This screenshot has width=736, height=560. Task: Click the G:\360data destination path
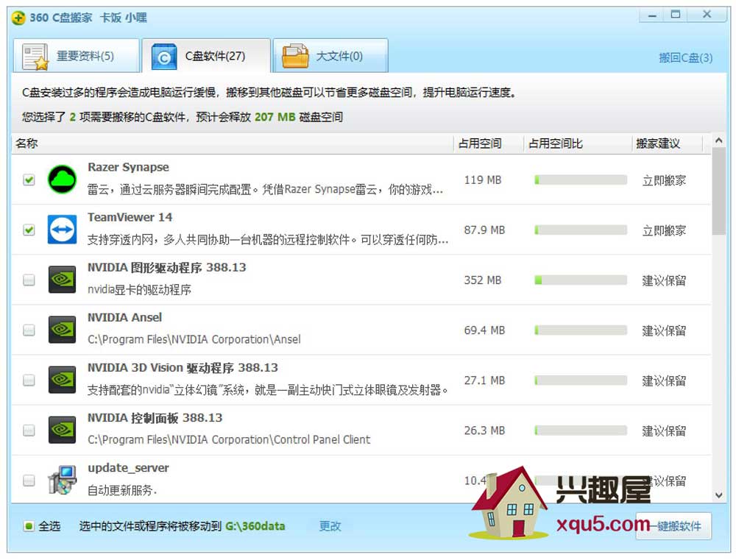[x=255, y=526]
